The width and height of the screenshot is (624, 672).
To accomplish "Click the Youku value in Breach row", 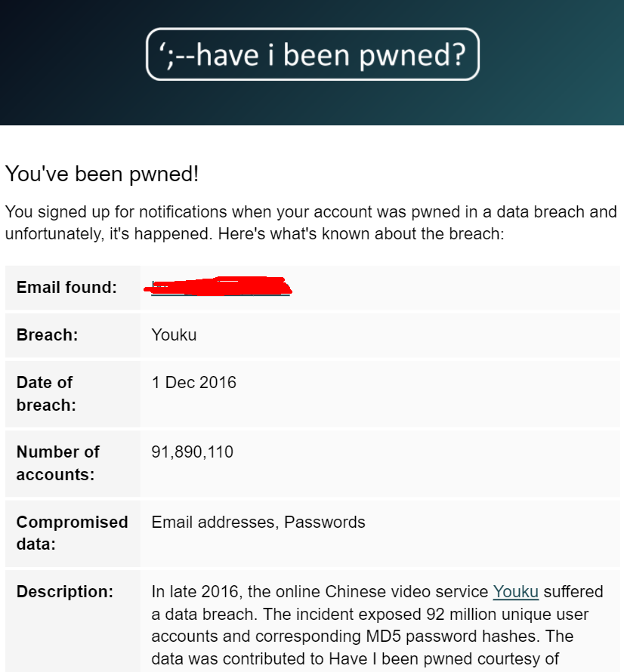I will tap(174, 335).
